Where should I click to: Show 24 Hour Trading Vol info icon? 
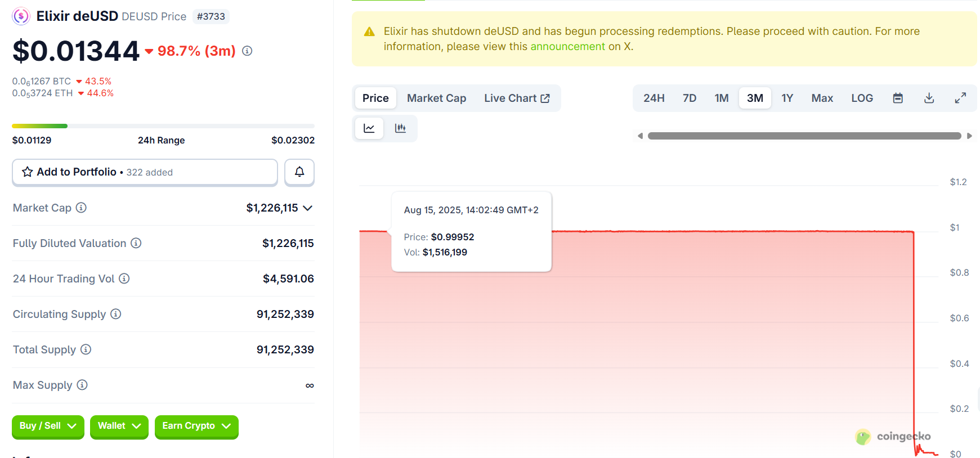click(124, 279)
